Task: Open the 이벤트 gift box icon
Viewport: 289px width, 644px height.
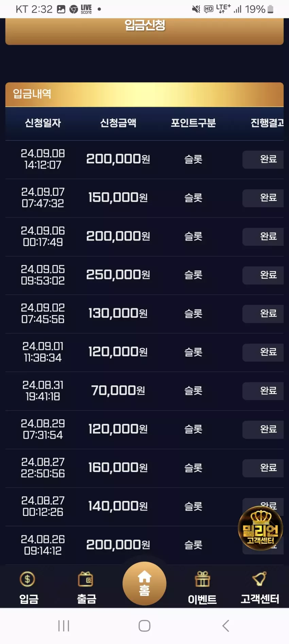Action: (x=202, y=579)
